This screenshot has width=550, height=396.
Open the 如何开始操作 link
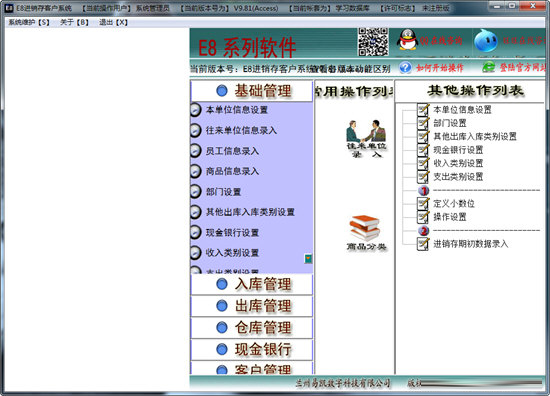click(x=440, y=68)
